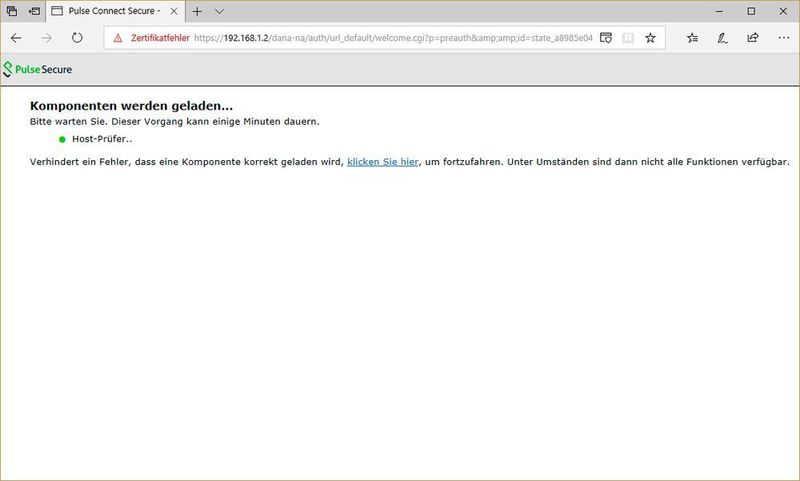Share this page
The image size is (800, 481).
(x=753, y=38)
